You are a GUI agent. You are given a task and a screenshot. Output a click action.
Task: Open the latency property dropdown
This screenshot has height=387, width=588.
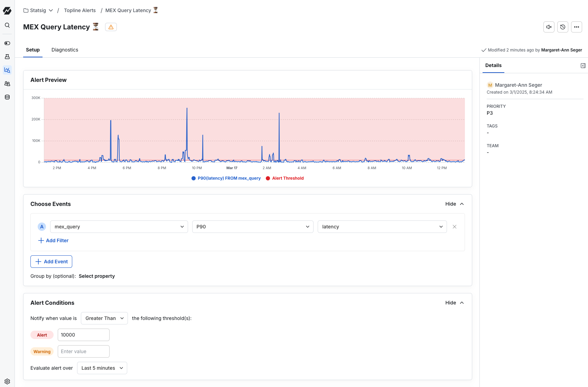tap(382, 227)
